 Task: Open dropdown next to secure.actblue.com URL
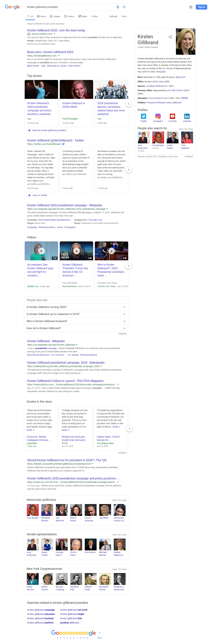click(54, 34)
